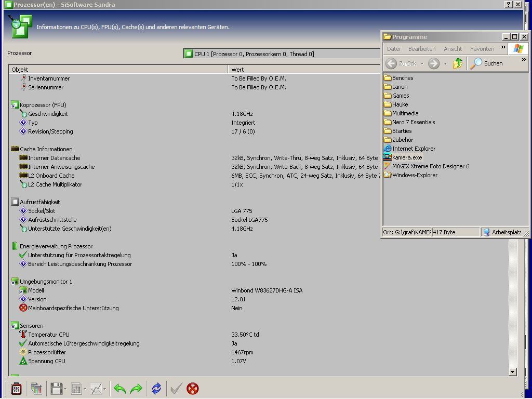
Task: Select the Multimedia folder
Action: (x=402, y=113)
